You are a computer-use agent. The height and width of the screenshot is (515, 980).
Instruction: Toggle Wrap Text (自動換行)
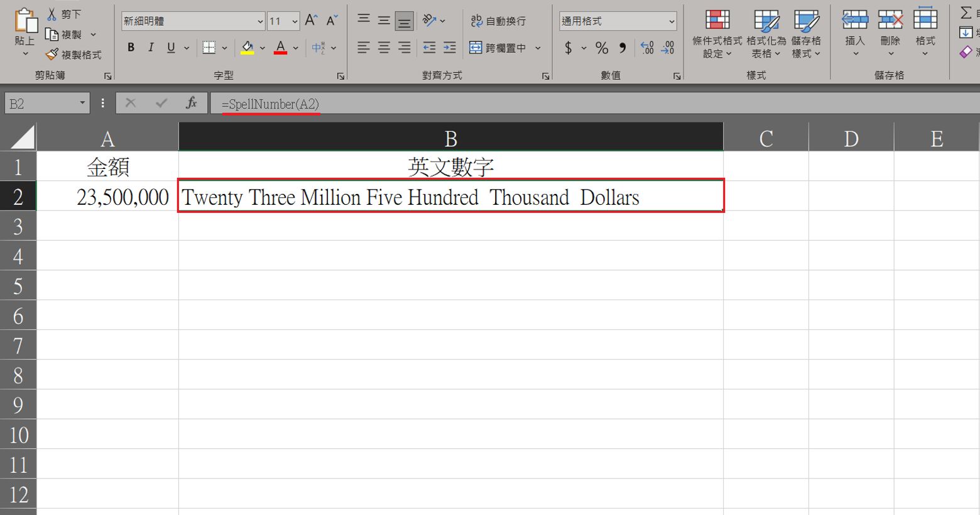(x=498, y=21)
